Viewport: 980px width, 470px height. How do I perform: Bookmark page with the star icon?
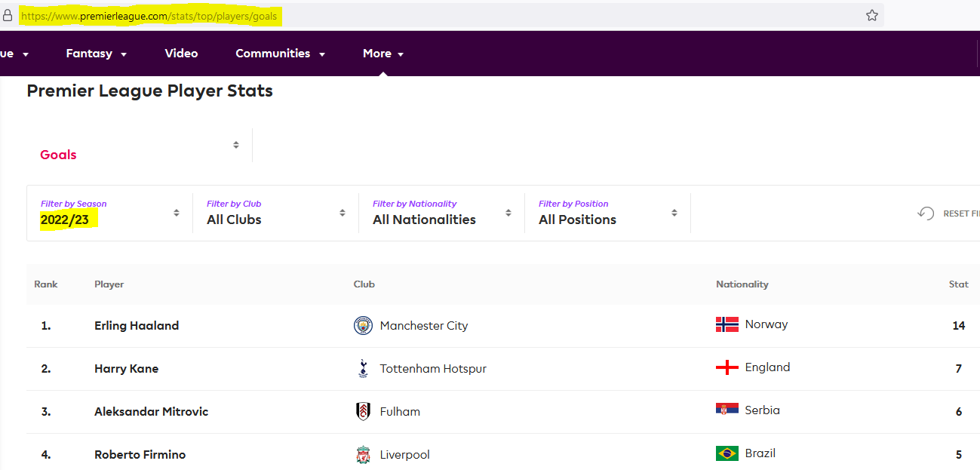[872, 15]
